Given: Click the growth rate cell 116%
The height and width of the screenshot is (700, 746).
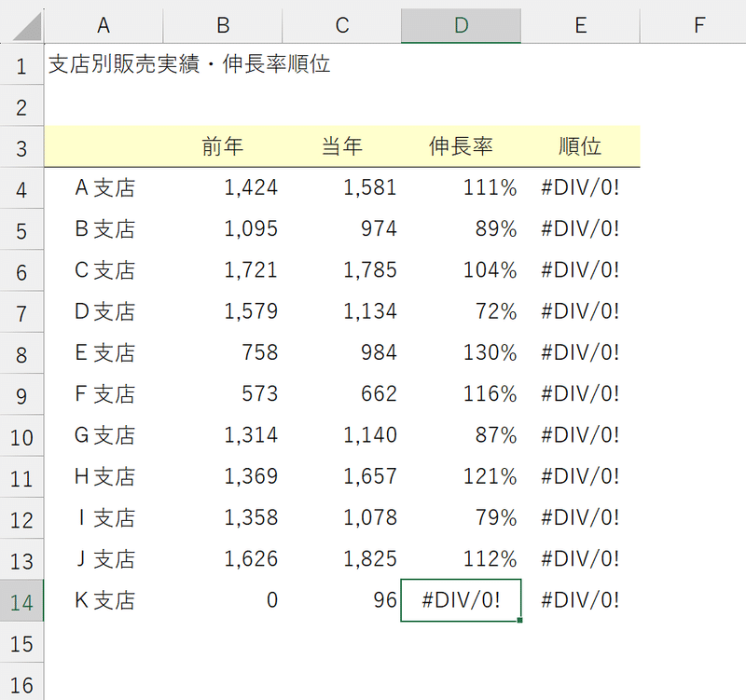Looking at the screenshot, I should [x=461, y=393].
